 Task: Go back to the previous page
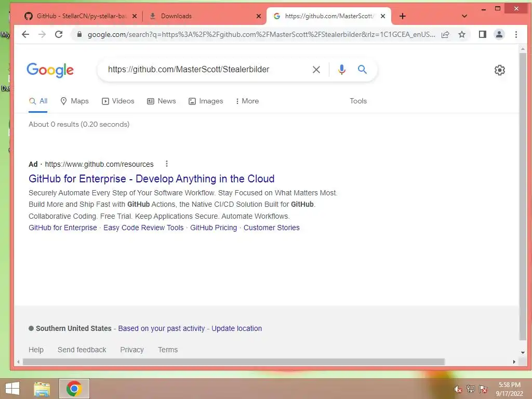(25, 34)
